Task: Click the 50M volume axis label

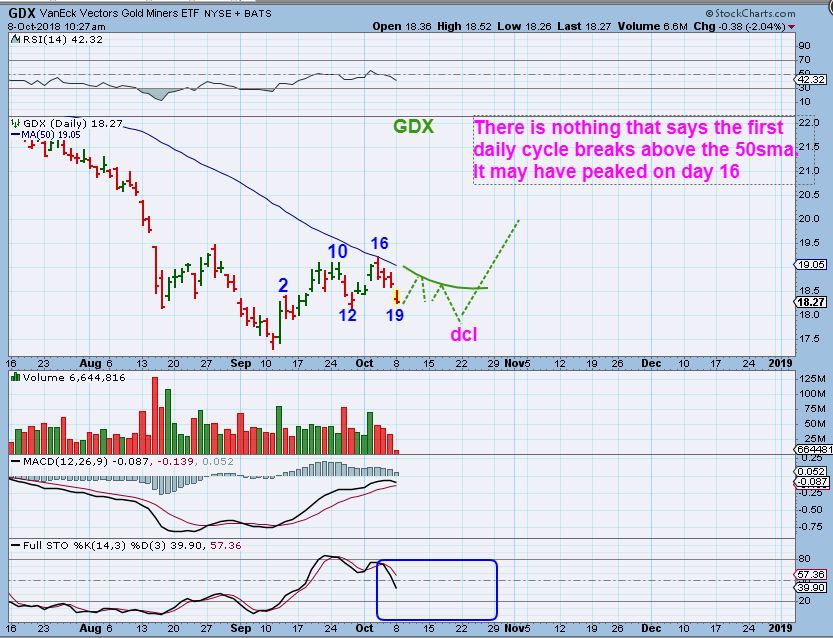Action: [814, 424]
